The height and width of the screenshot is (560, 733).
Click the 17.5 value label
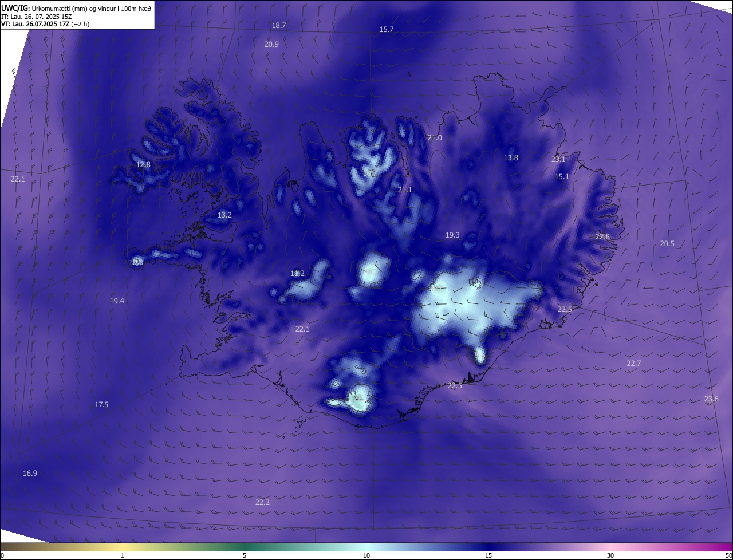pyautogui.click(x=101, y=404)
